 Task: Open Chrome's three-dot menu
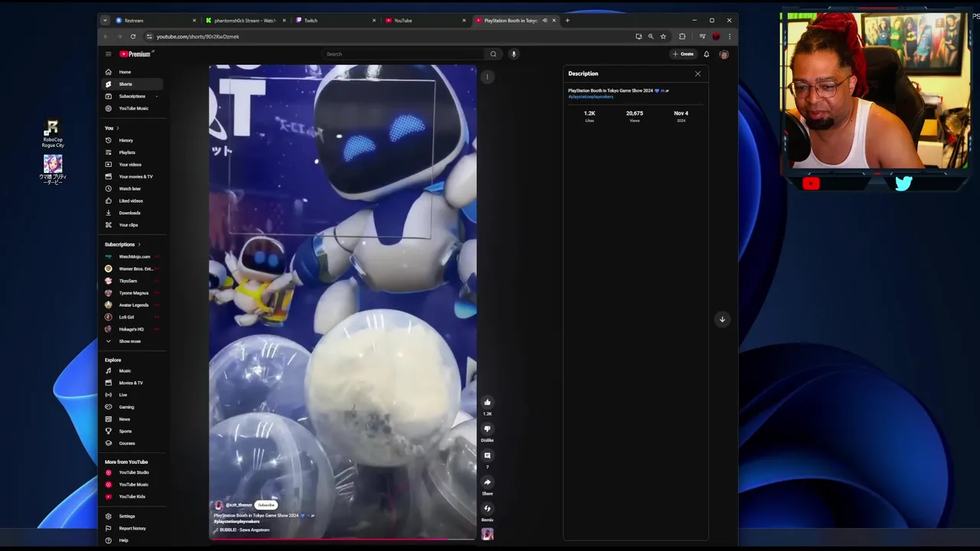tap(729, 37)
